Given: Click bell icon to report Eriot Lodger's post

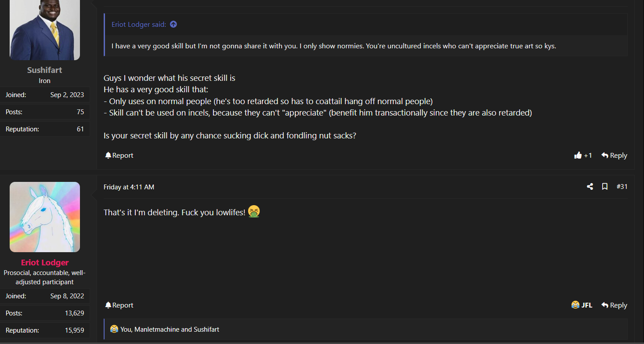Looking at the screenshot, I should click(x=108, y=305).
